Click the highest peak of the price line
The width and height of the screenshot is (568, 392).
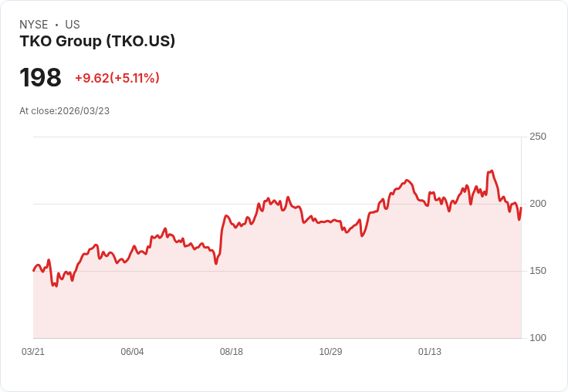point(492,171)
